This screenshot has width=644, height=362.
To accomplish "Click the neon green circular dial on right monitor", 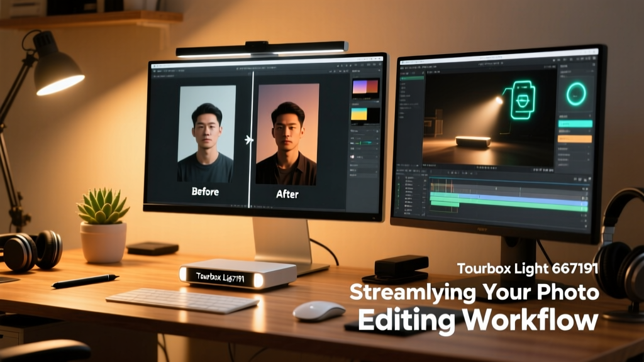I will pyautogui.click(x=576, y=94).
